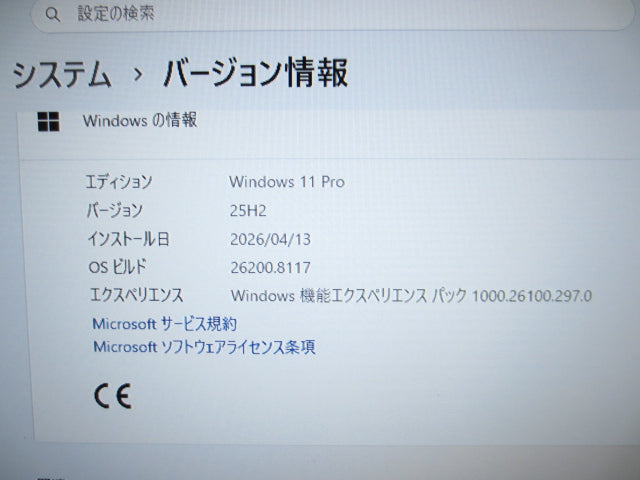This screenshot has width=640, height=480.
Task: Focus the 設定の検索 search field
Action: (x=333, y=15)
